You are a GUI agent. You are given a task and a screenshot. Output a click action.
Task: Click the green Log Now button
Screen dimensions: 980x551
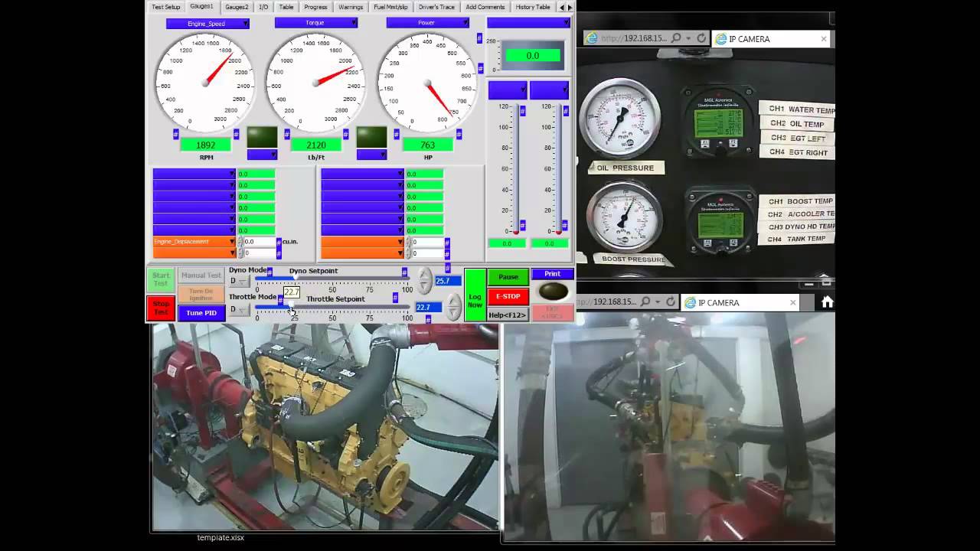pos(475,295)
